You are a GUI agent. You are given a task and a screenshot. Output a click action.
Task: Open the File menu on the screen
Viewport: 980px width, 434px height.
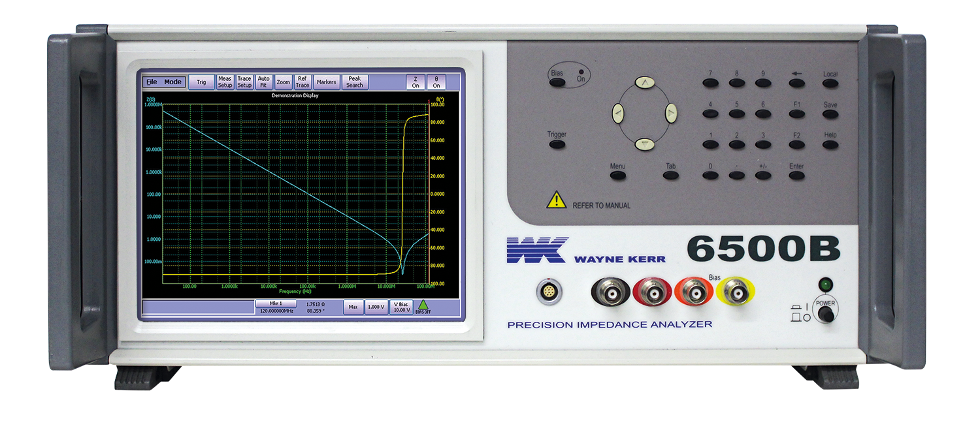pyautogui.click(x=152, y=82)
